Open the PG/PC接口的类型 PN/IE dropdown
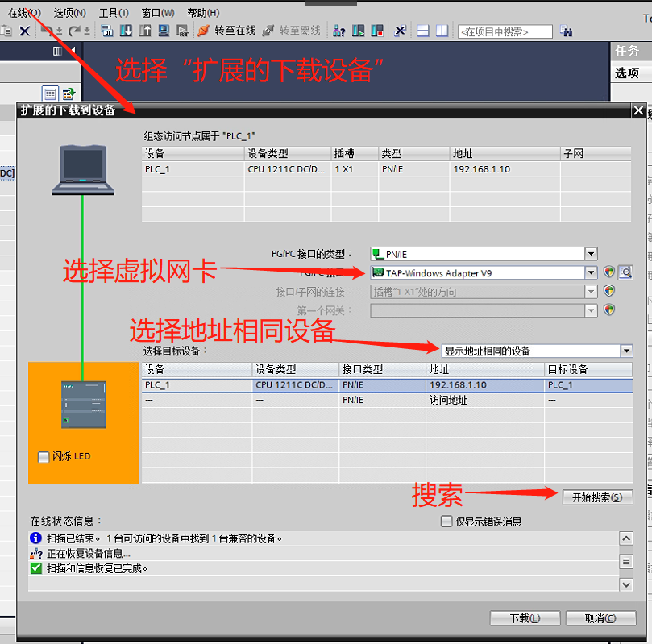 592,254
